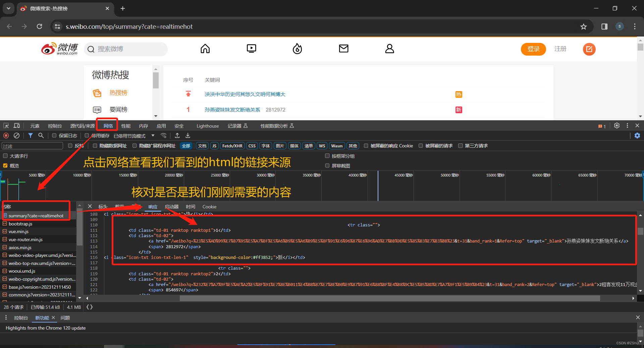Click the 过滤 filter input field

(x=32, y=146)
